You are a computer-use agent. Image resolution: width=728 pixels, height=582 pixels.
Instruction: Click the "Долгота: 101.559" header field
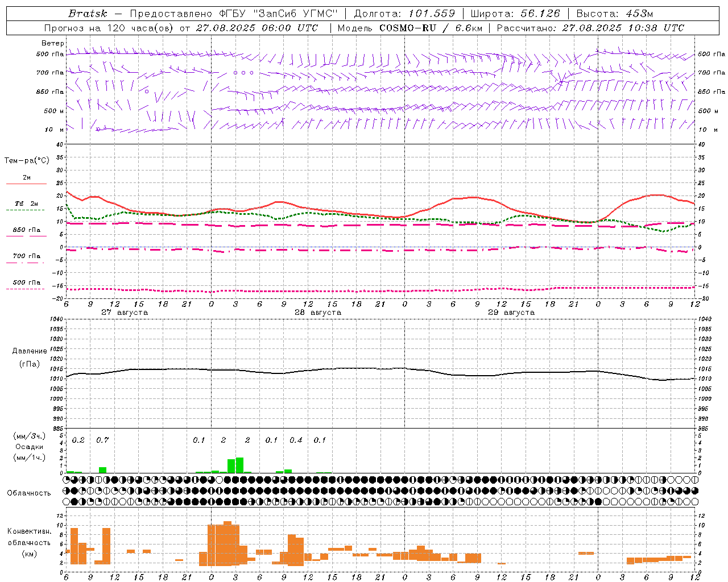(404, 14)
